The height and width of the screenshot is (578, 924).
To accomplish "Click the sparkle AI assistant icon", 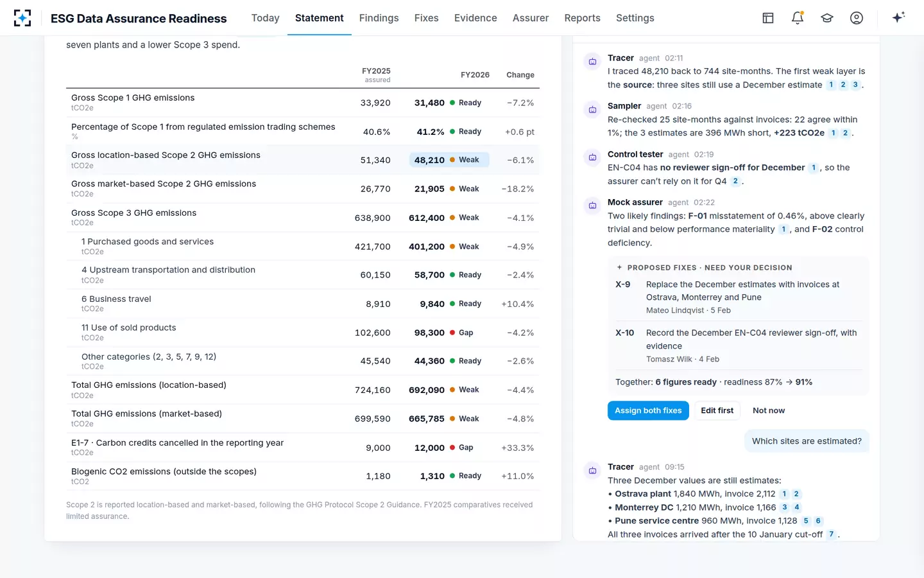I will [898, 17].
